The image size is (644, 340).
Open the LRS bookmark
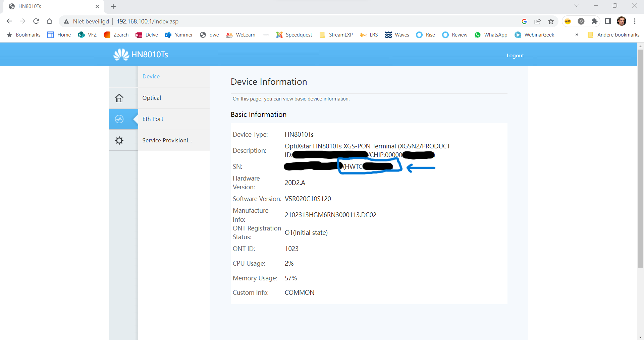click(369, 35)
